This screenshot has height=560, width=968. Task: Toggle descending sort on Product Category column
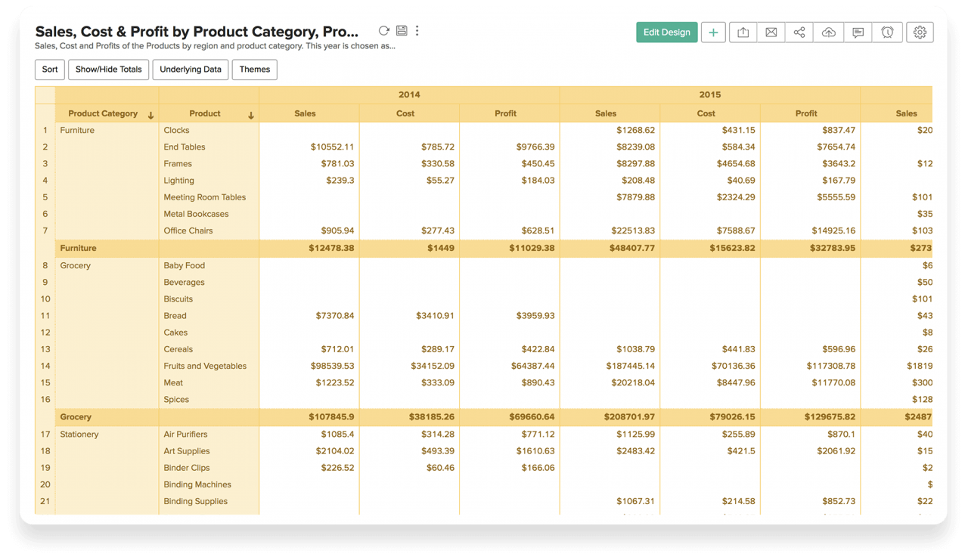pos(150,113)
